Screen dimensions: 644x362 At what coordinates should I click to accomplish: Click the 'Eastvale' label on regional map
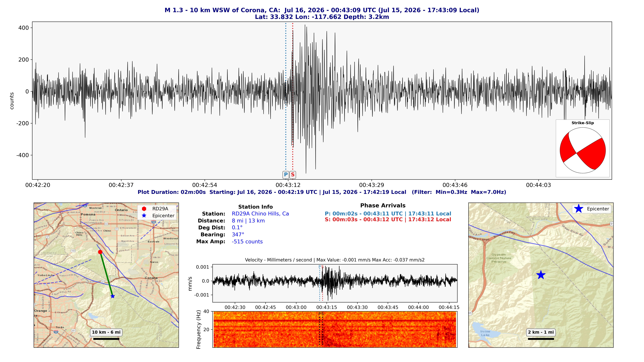point(154,242)
